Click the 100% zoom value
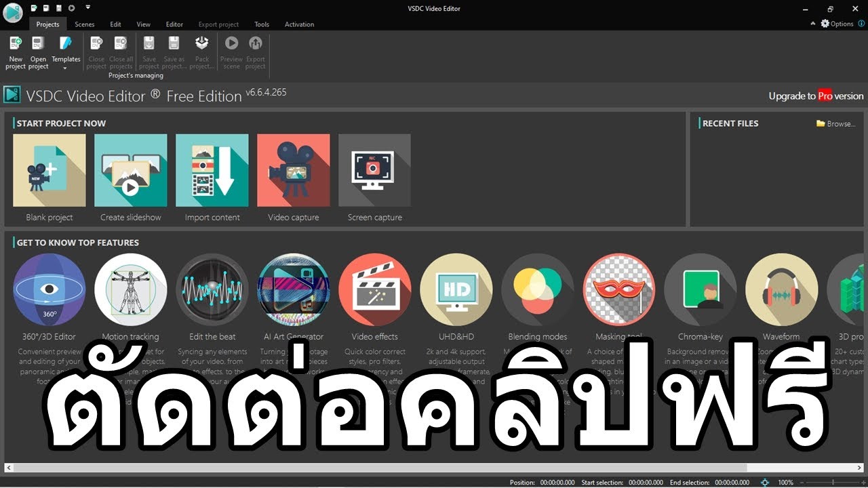The height and width of the screenshot is (488, 868). [785, 483]
